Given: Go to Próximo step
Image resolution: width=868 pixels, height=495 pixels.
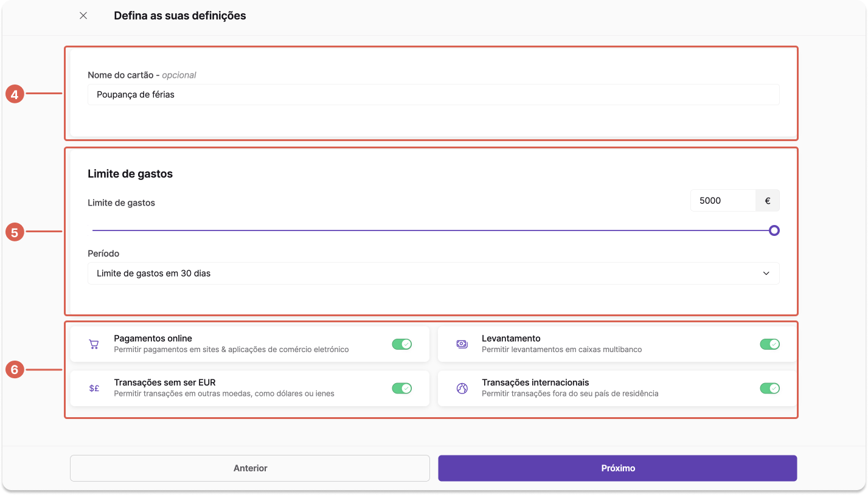Looking at the screenshot, I should pyautogui.click(x=617, y=468).
